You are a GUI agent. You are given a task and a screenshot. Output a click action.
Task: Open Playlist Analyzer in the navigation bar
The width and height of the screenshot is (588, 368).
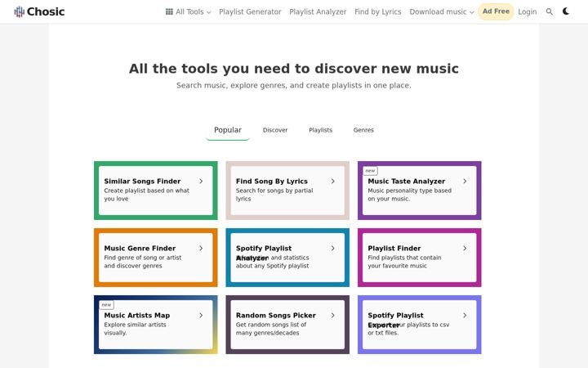tap(318, 11)
